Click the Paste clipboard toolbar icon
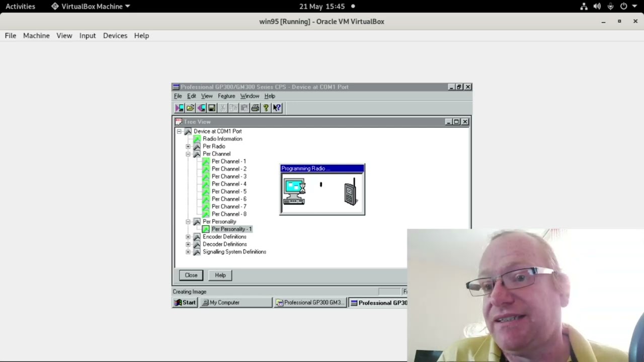The image size is (644, 362). [x=244, y=108]
